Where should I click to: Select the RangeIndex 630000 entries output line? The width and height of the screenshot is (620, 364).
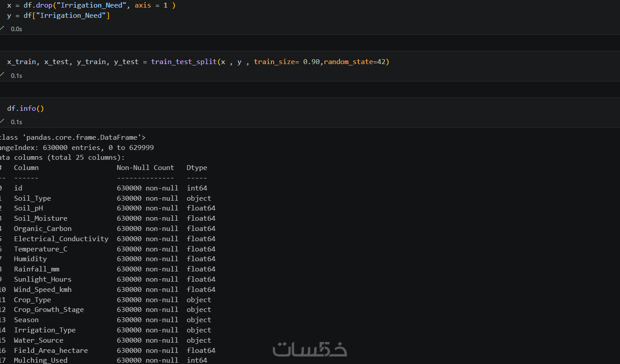click(77, 147)
